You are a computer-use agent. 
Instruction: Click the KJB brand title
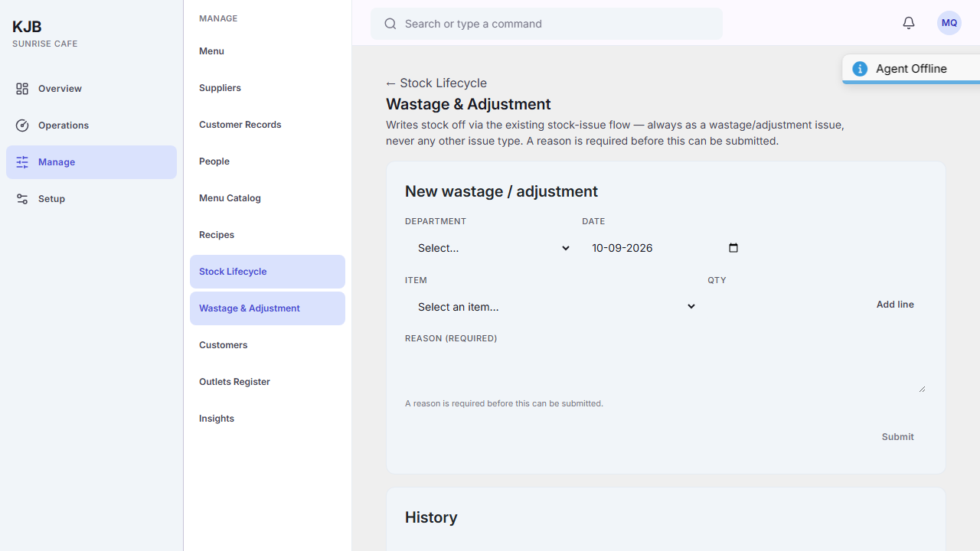27,27
